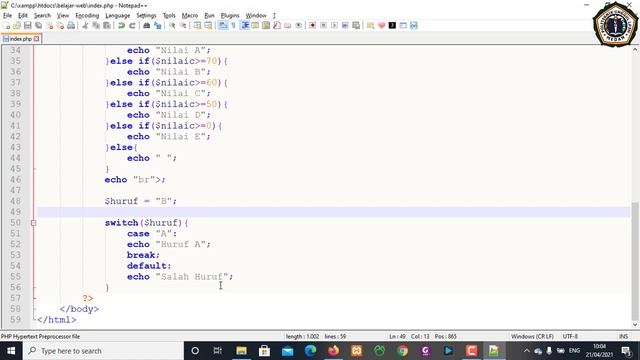
Task: Click line number 48 in the gutter
Action: [x=16, y=201]
